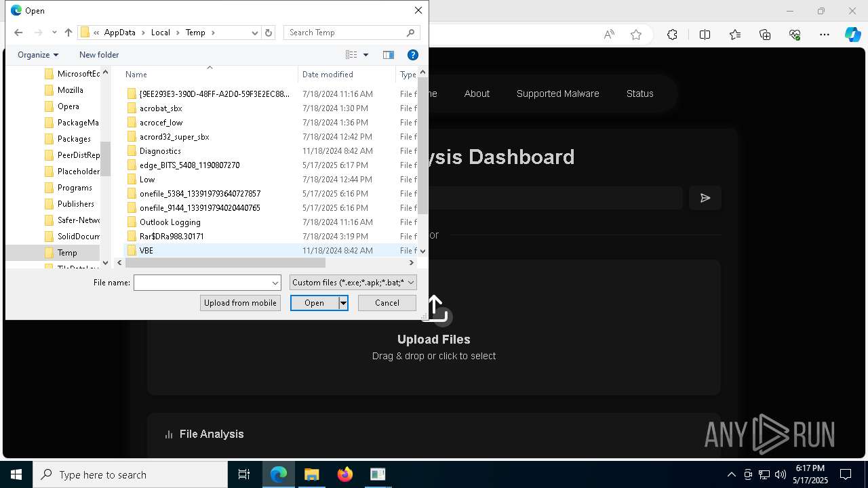Open Copilot in Edge
The width and height of the screenshot is (868, 488).
[x=852, y=35]
